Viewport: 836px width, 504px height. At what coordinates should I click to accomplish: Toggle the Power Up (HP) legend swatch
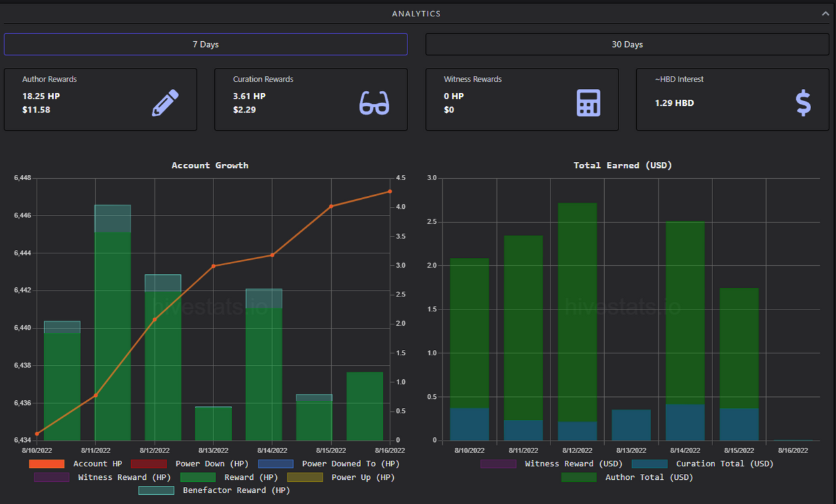[305, 477]
